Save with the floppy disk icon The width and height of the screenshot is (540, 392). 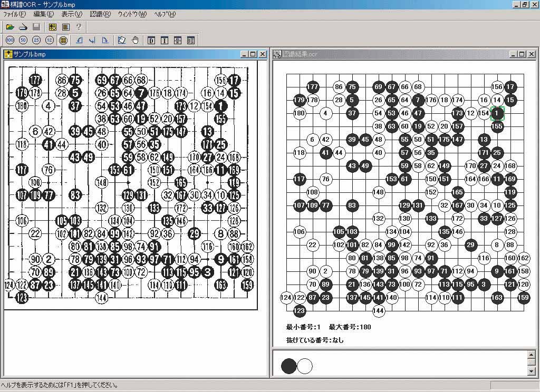36,27
